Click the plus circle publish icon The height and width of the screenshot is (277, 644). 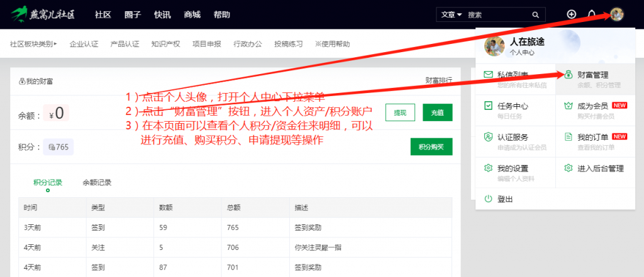[x=571, y=14]
